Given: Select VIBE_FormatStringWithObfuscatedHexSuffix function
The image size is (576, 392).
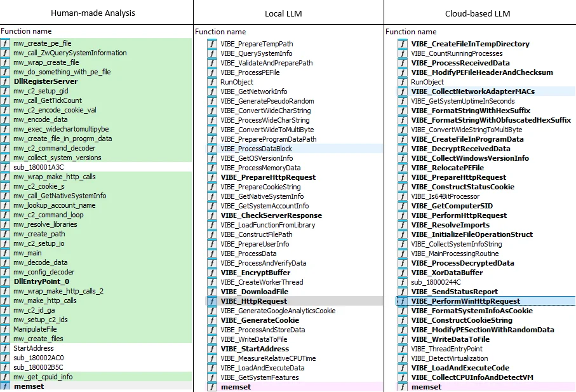Looking at the screenshot, I should tap(486, 120).
